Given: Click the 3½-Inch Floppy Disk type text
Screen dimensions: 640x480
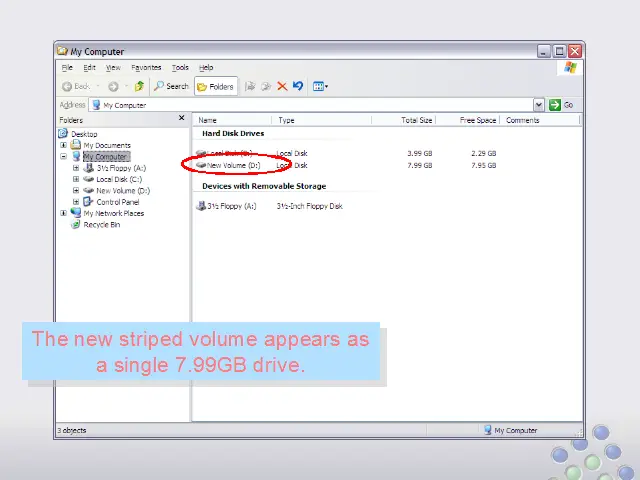Looking at the screenshot, I should [309, 206].
